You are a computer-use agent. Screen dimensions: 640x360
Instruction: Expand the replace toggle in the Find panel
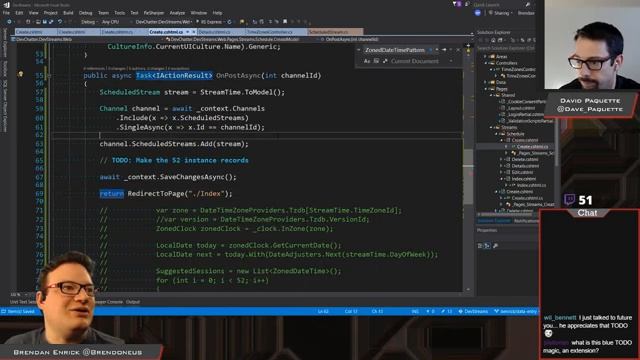tap(358, 50)
